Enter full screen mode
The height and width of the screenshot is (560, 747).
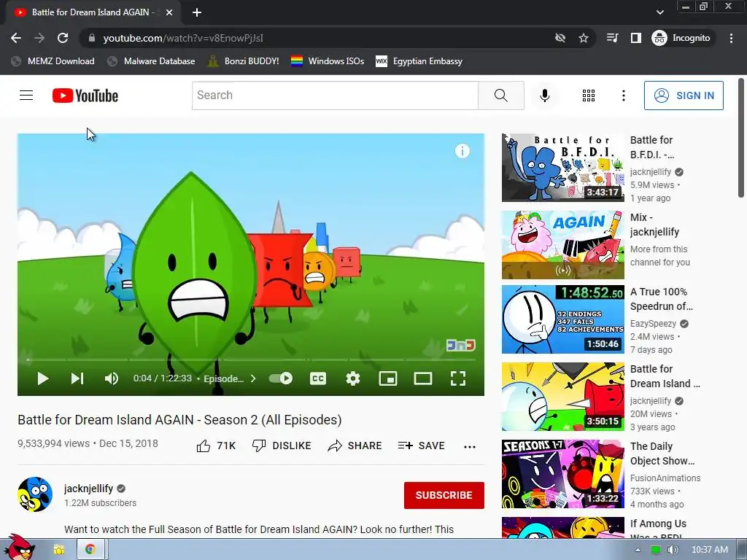(458, 378)
